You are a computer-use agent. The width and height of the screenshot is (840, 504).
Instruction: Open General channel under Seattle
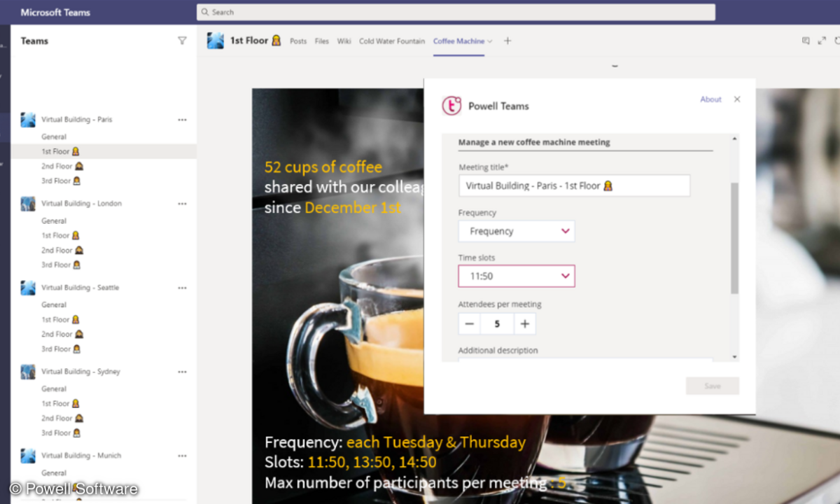(x=54, y=305)
